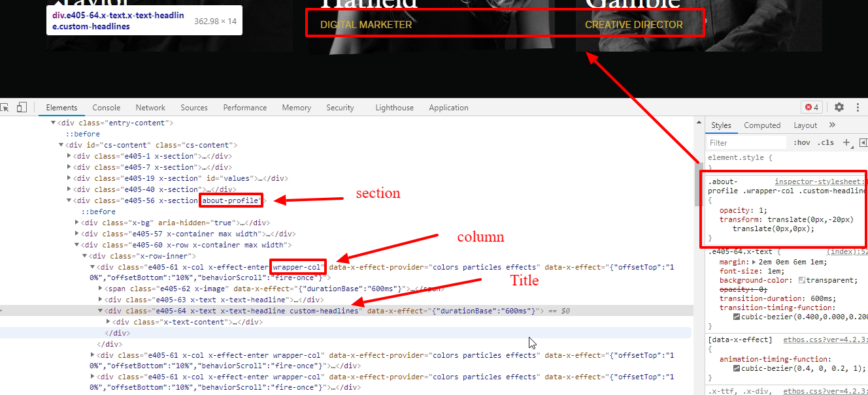The height and width of the screenshot is (395, 868).
Task: Open DevTools settings gear
Action: (x=839, y=108)
